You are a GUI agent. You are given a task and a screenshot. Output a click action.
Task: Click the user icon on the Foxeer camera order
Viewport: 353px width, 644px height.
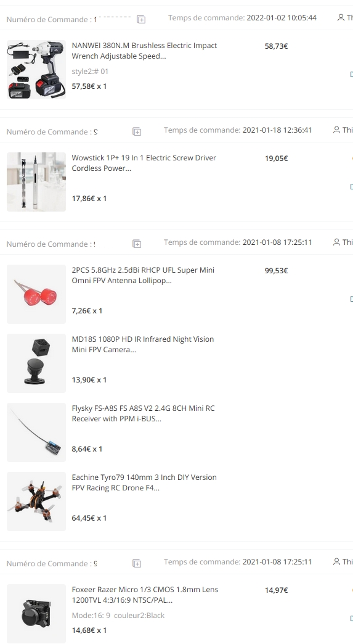tap(336, 561)
